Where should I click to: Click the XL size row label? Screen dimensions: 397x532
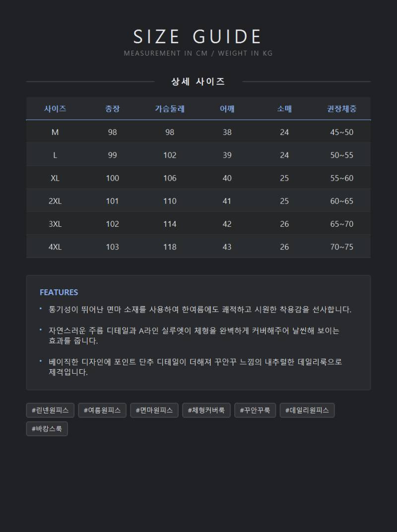[55, 178]
